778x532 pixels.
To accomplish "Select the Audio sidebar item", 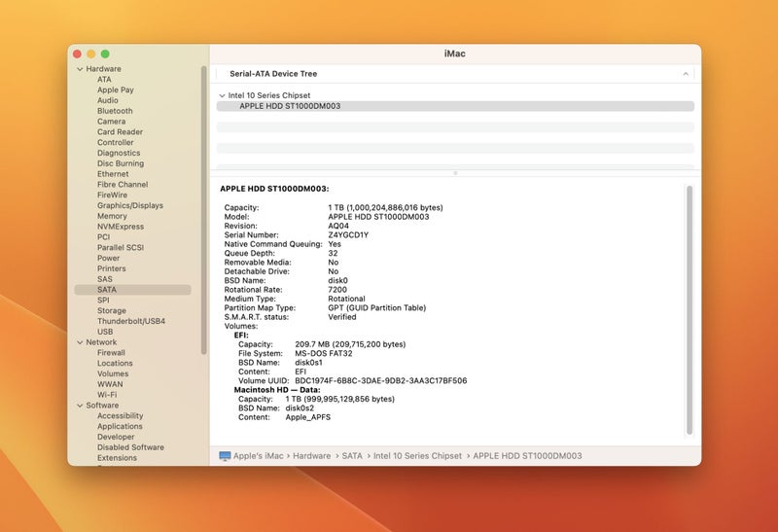I will [x=108, y=100].
